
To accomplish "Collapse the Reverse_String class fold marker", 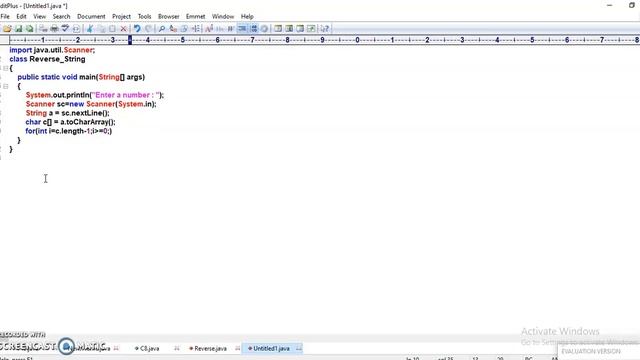I will pos(6,68).
